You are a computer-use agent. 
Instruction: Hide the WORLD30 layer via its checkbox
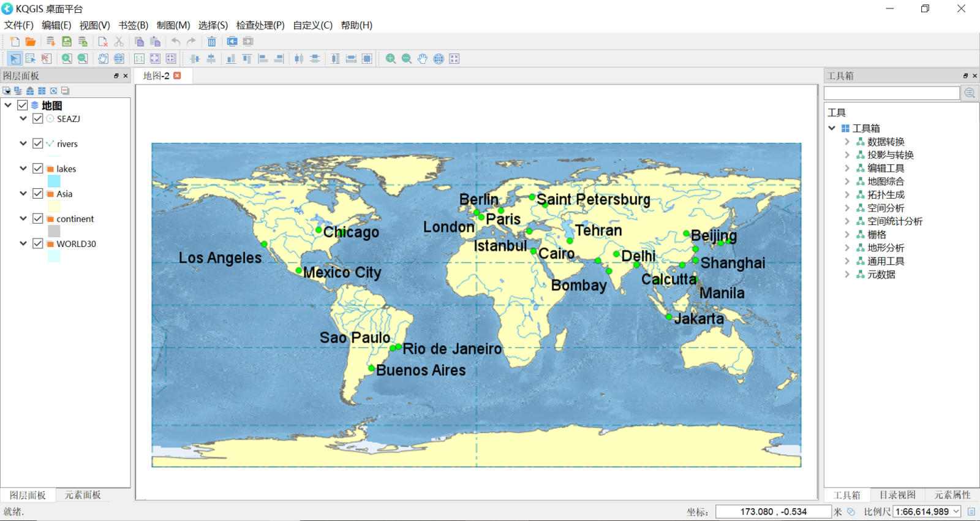[x=38, y=243]
